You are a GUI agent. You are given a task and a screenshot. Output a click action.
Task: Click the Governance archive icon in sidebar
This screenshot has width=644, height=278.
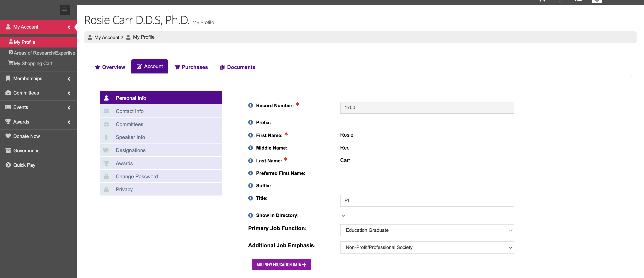tap(8, 150)
